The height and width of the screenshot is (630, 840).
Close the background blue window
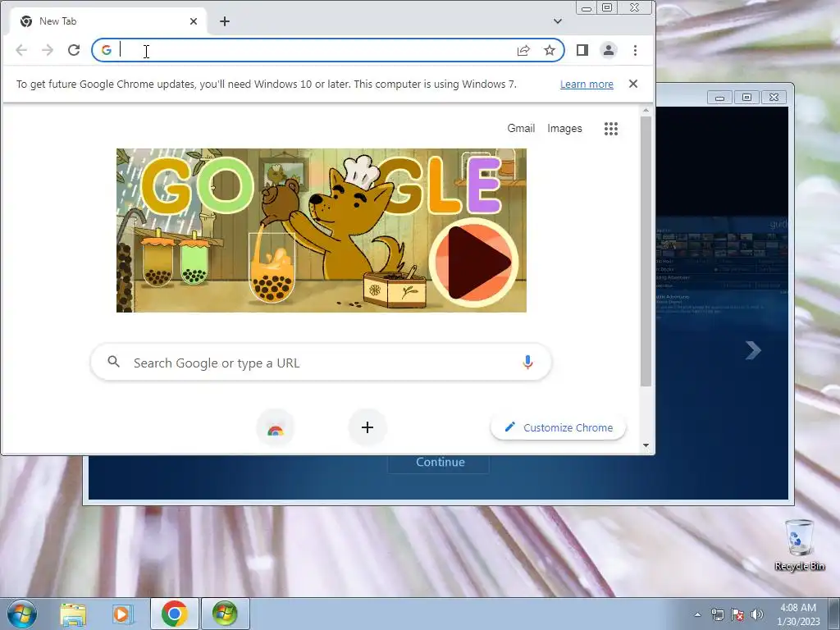[x=774, y=97]
